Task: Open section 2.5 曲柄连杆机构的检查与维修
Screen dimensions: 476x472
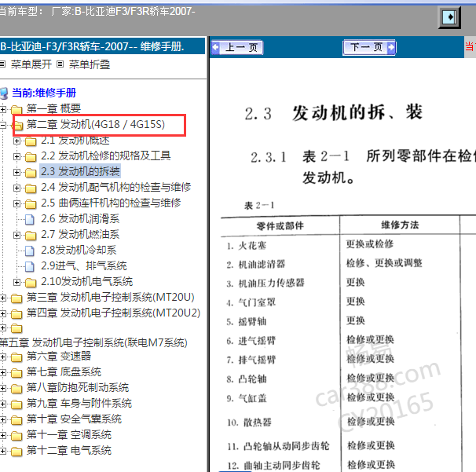Action: 111,203
